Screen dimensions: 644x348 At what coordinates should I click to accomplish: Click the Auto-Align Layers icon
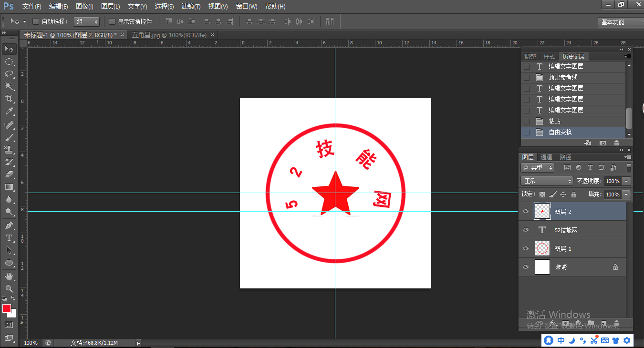(330, 21)
